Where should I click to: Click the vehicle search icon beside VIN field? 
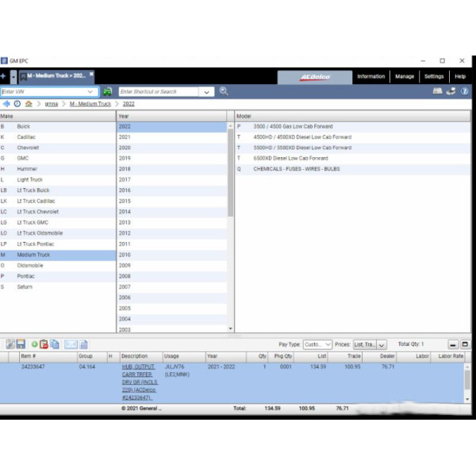coord(107,92)
